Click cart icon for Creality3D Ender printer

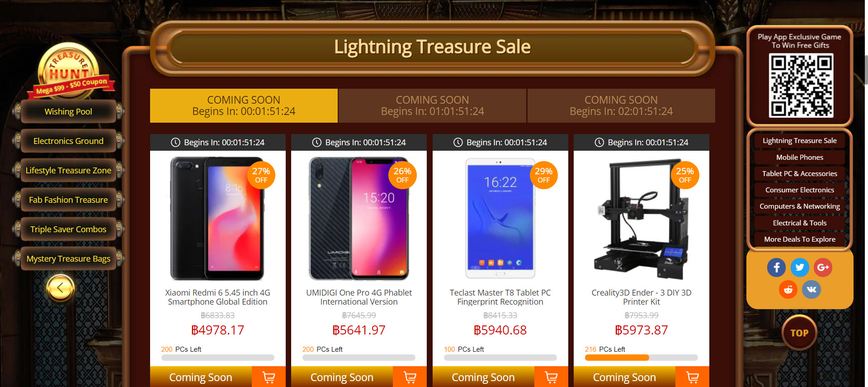click(692, 377)
